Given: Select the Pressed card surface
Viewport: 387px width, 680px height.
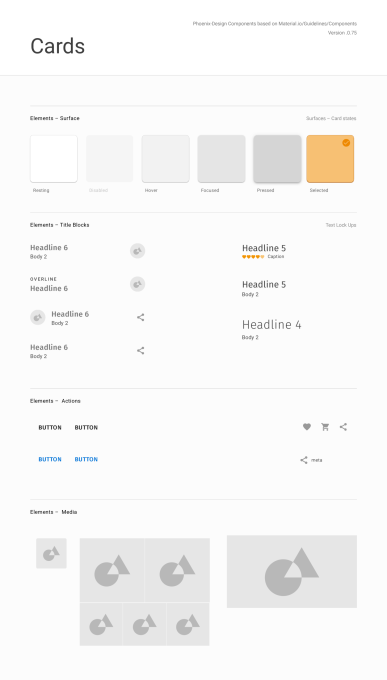Looking at the screenshot, I should point(277,159).
